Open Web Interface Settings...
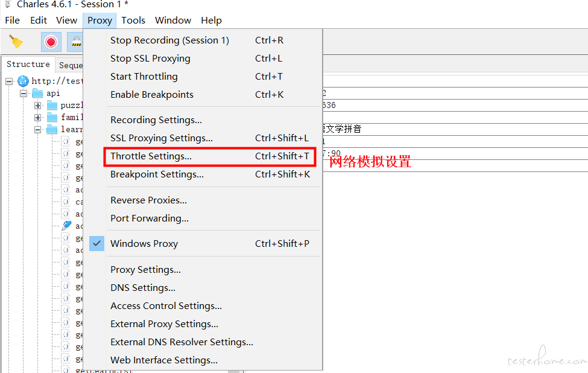The image size is (588, 373). click(x=203, y=360)
